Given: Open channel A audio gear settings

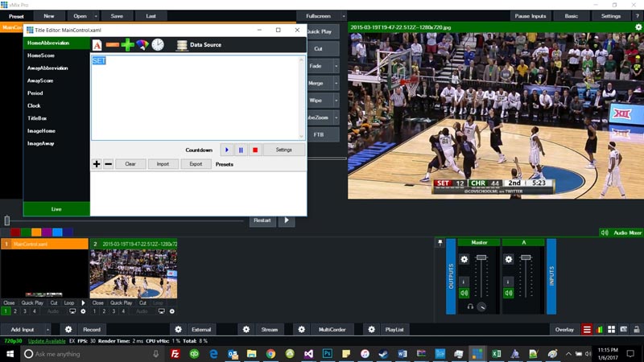Looking at the screenshot, I should (509, 259).
